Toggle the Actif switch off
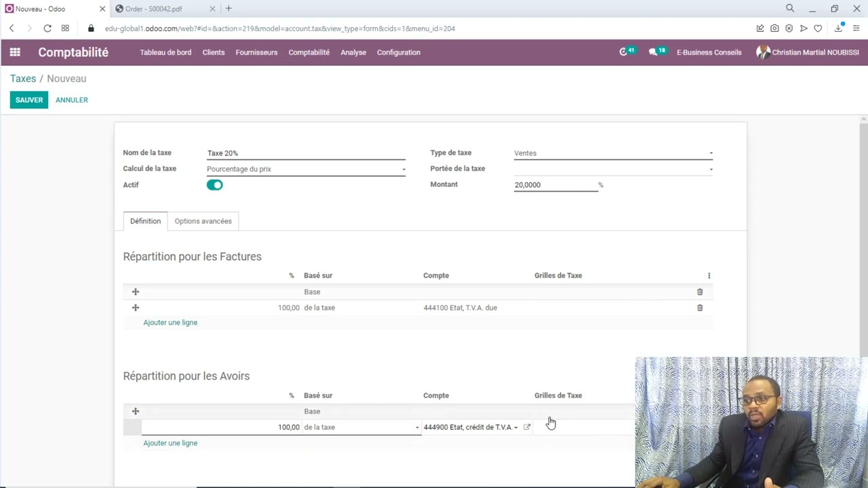This screenshot has width=868, height=488. (x=215, y=185)
